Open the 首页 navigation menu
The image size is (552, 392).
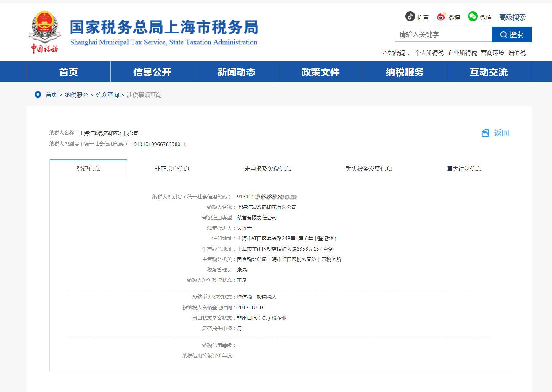point(69,72)
